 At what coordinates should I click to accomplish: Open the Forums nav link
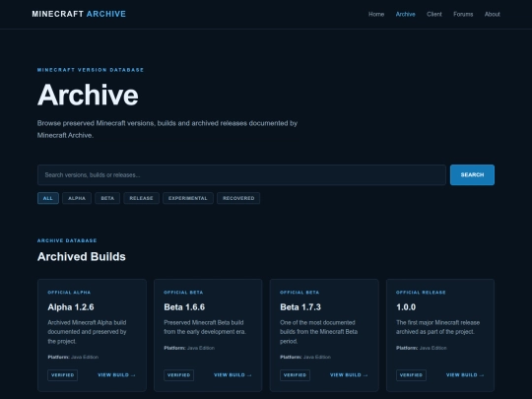[x=463, y=14]
